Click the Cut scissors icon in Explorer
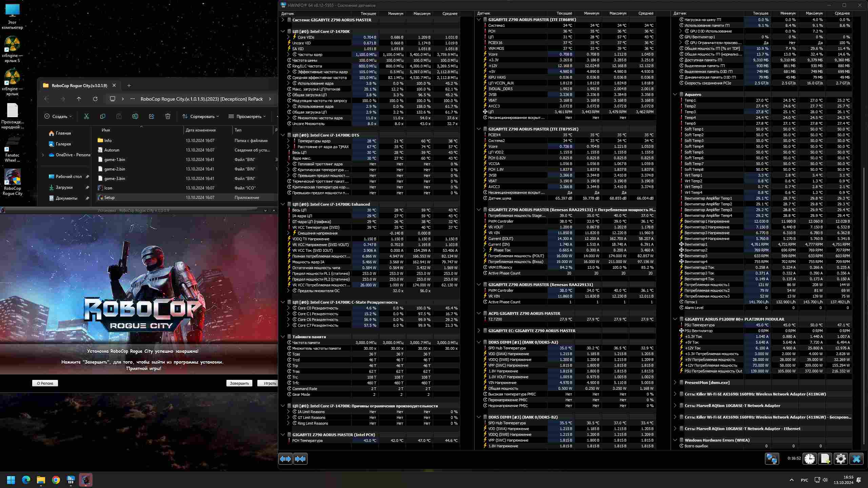This screenshot has height=488, width=868. [x=86, y=116]
